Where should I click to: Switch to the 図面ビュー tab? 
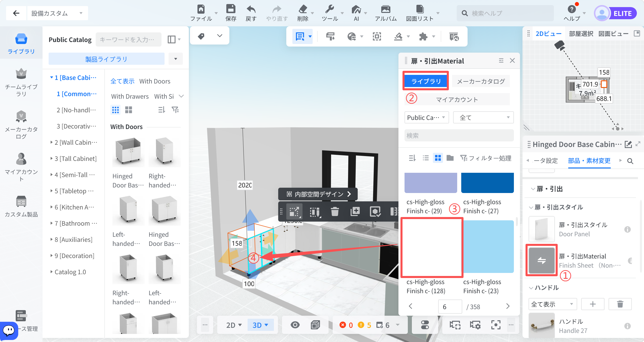[613, 34]
